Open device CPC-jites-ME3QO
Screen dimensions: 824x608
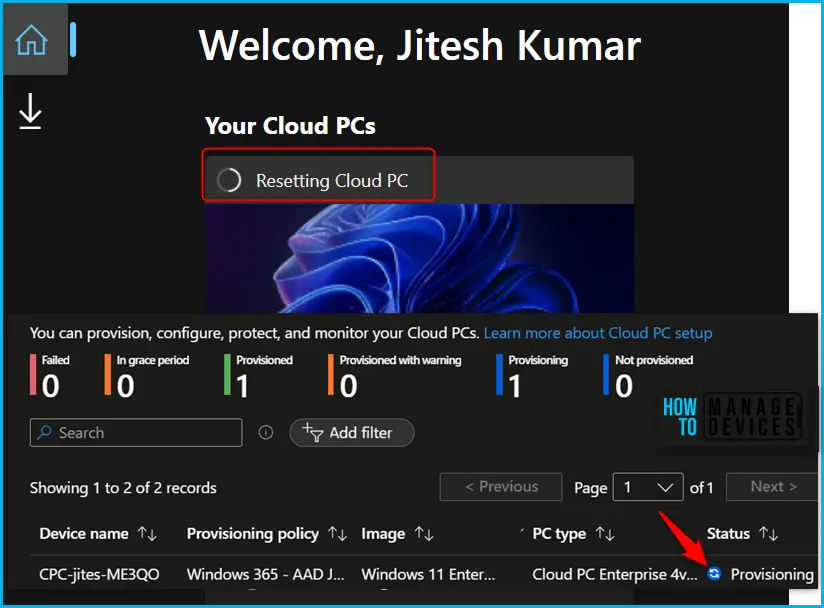point(99,574)
